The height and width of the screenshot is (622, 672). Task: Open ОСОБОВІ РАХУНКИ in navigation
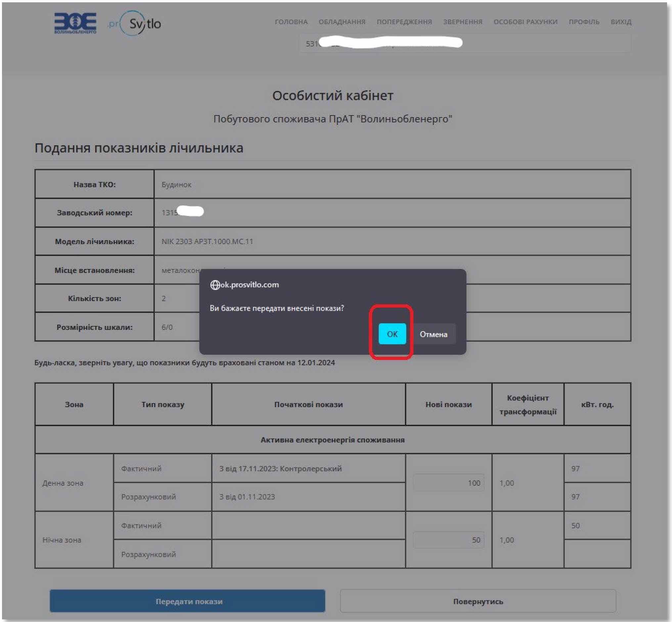point(525,22)
